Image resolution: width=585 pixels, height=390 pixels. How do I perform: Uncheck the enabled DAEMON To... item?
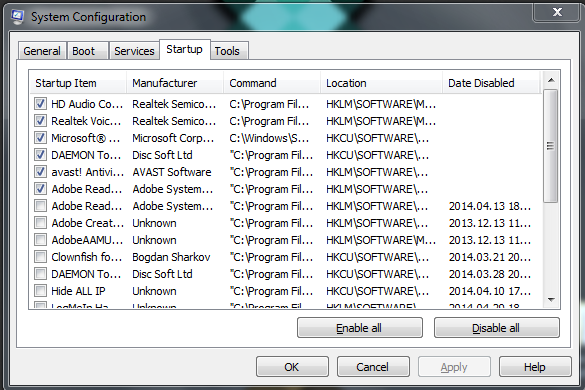click(40, 155)
